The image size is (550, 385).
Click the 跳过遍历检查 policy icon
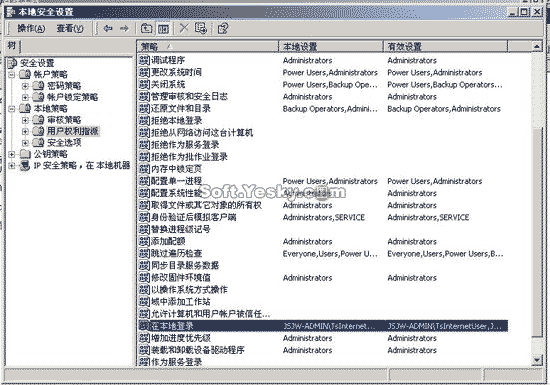(x=145, y=253)
